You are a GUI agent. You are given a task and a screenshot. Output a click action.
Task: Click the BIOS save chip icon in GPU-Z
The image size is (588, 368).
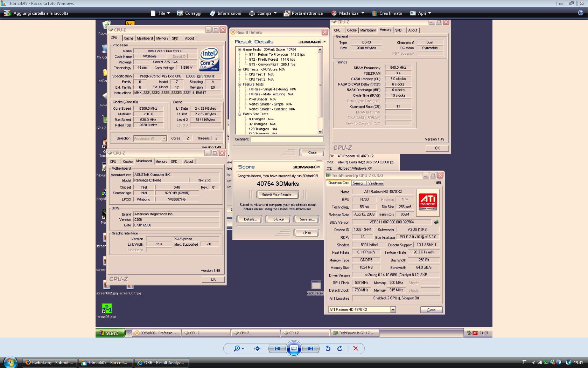point(436,222)
